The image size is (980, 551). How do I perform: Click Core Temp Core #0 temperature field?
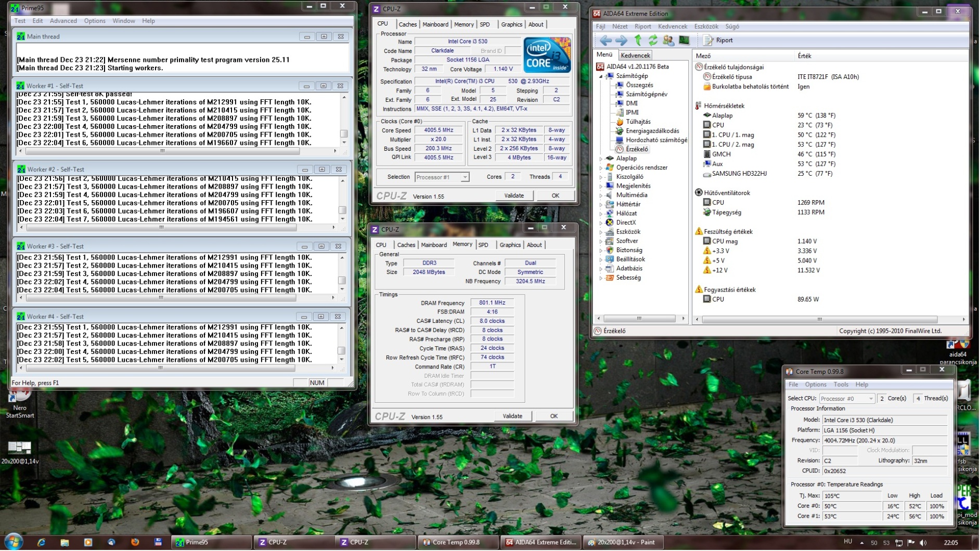pyautogui.click(x=852, y=506)
